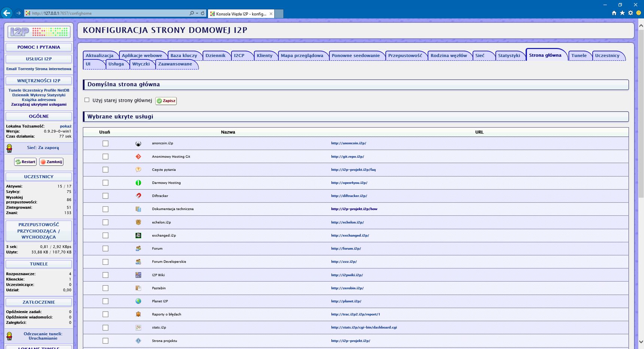
Task: Switch to the Aktualizacja tab
Action: [100, 55]
